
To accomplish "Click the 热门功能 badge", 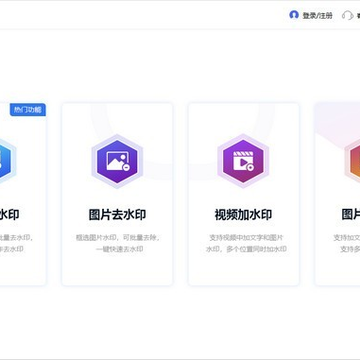I will [x=28, y=110].
